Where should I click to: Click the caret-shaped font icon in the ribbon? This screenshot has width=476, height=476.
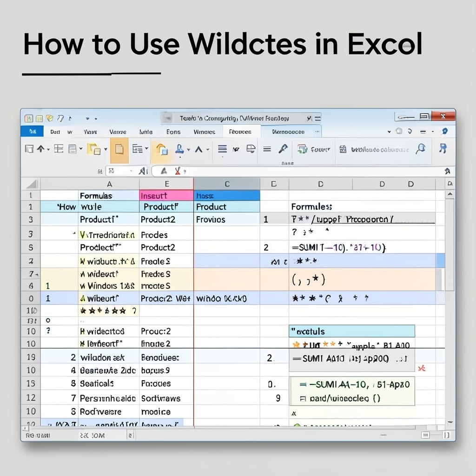[198, 149]
